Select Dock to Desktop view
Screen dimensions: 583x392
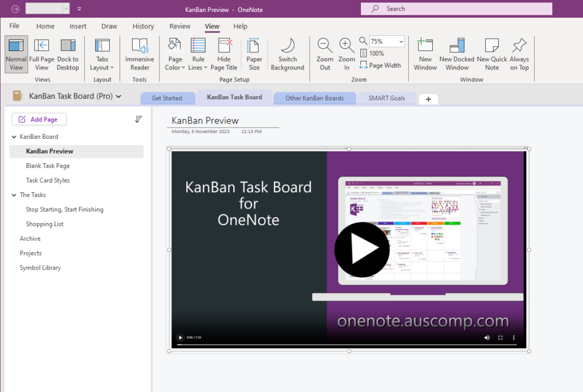[68, 54]
